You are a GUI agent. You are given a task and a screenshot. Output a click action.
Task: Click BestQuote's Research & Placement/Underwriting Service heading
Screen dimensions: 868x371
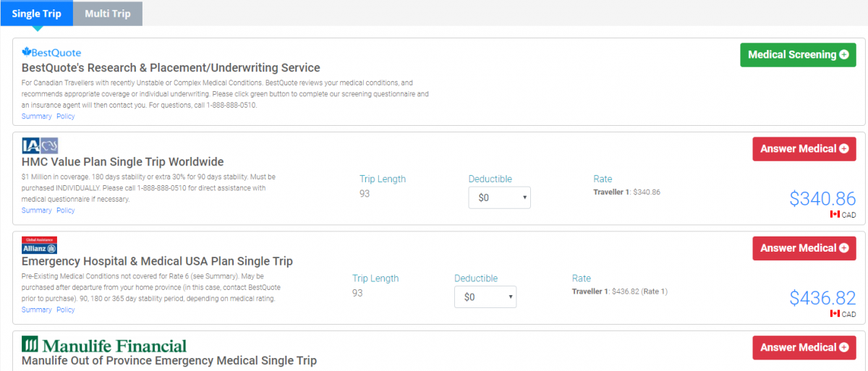171,68
